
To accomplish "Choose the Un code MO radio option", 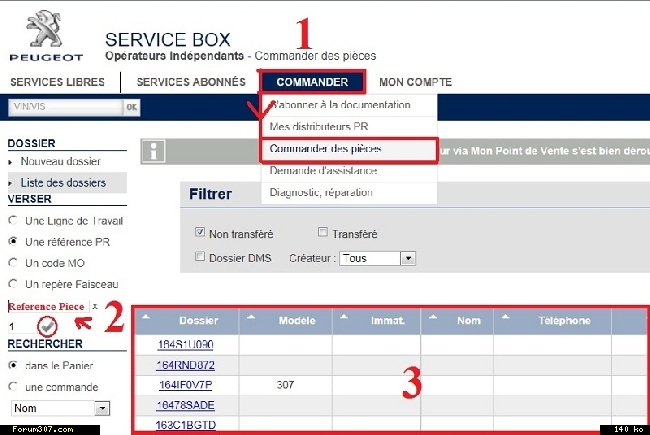I will 13,262.
